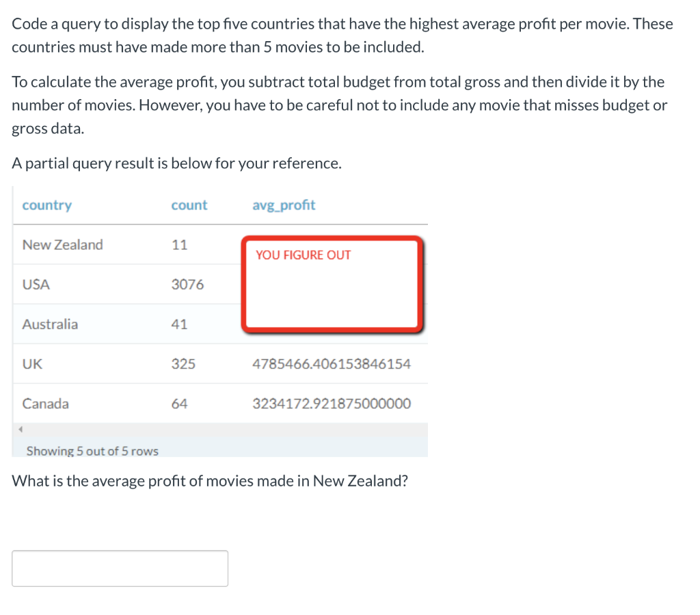700x615 pixels.
Task: Select the USA country cell
Action: pyautogui.click(x=36, y=285)
